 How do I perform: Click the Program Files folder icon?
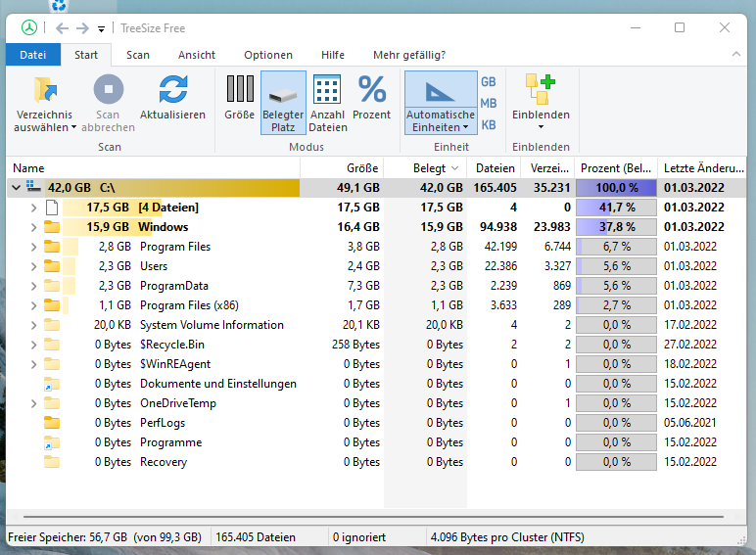[x=52, y=247]
